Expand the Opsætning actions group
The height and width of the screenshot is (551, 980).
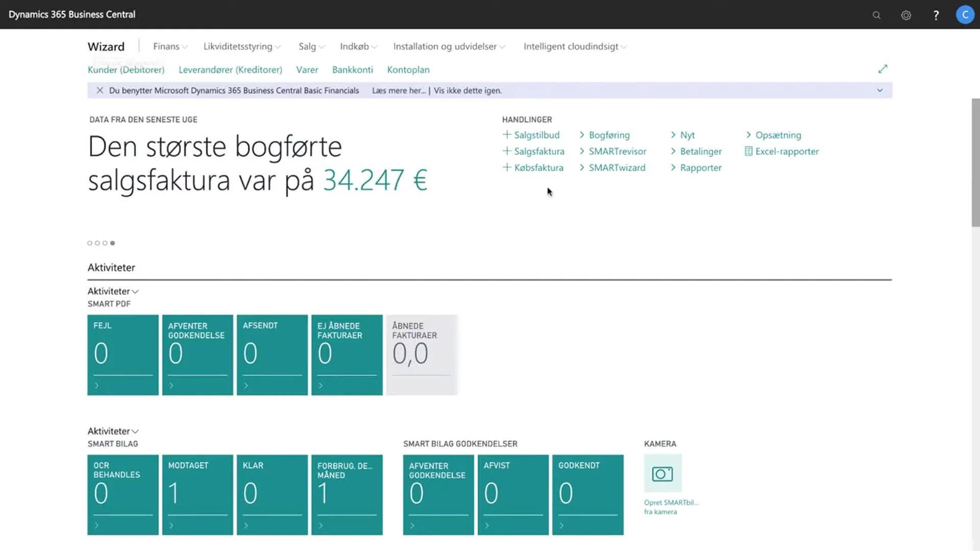(774, 135)
